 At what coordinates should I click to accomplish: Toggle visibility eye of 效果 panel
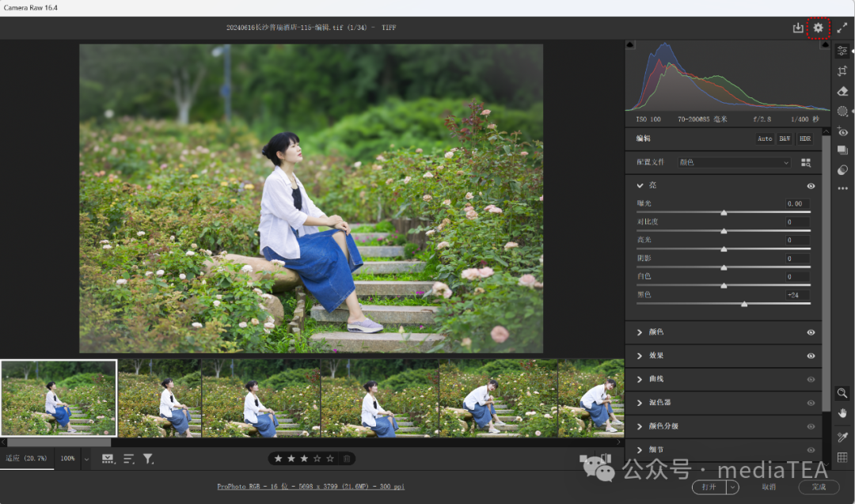click(x=811, y=356)
